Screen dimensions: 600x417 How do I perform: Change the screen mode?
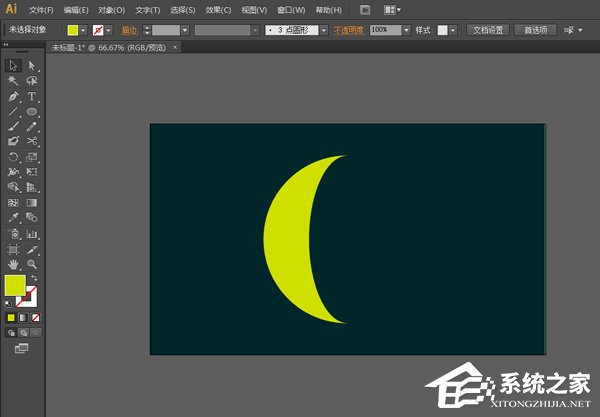click(x=21, y=348)
